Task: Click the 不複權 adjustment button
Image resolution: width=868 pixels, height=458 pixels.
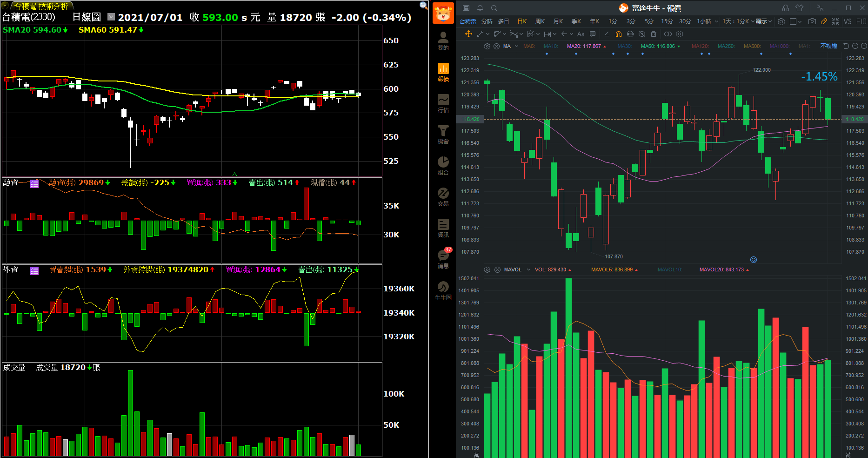Action: tap(828, 46)
